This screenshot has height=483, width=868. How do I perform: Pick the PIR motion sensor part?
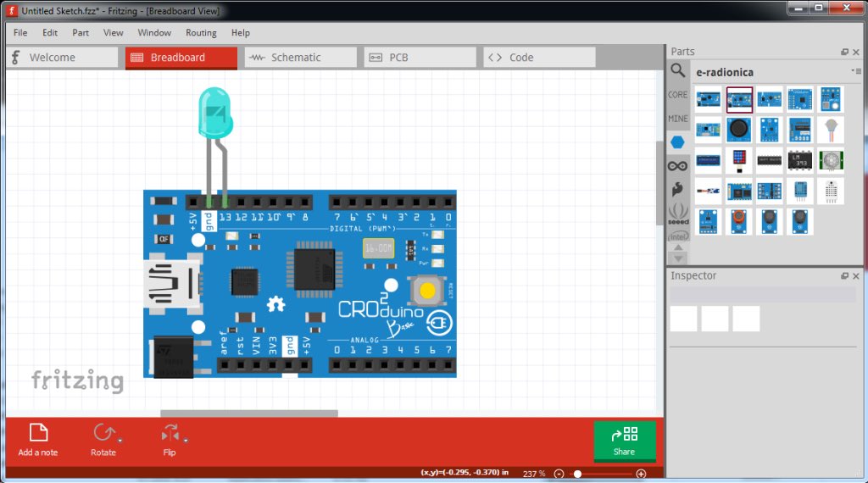pyautogui.click(x=831, y=160)
